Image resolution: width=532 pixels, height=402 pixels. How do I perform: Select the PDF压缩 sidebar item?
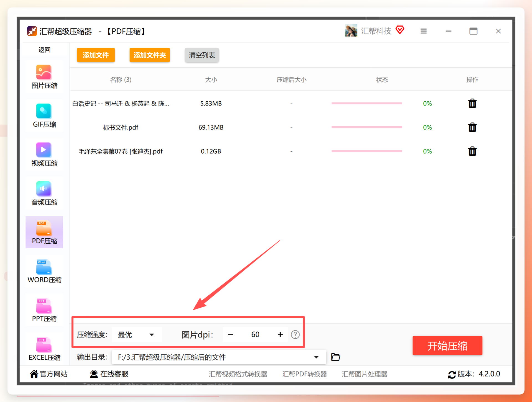click(x=44, y=232)
